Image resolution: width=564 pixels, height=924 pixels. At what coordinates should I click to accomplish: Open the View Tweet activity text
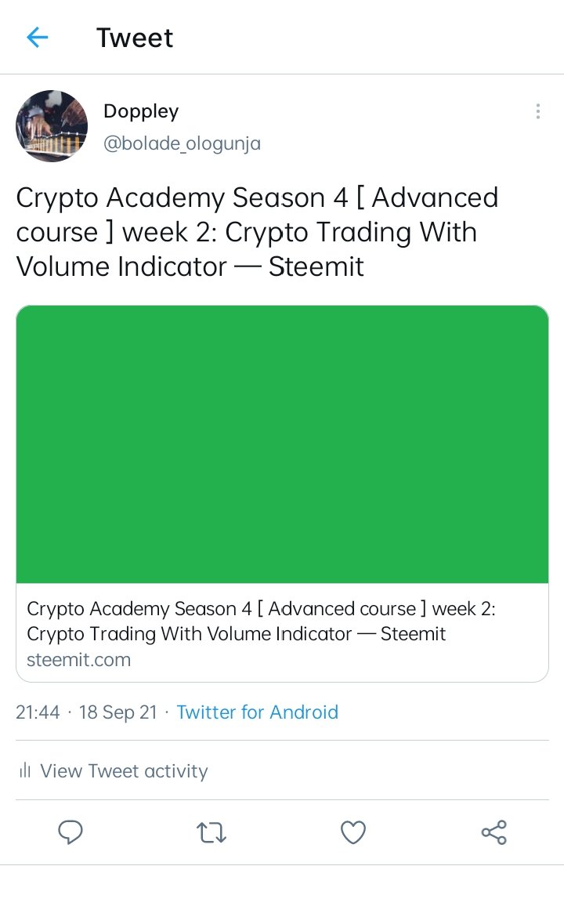[124, 771]
